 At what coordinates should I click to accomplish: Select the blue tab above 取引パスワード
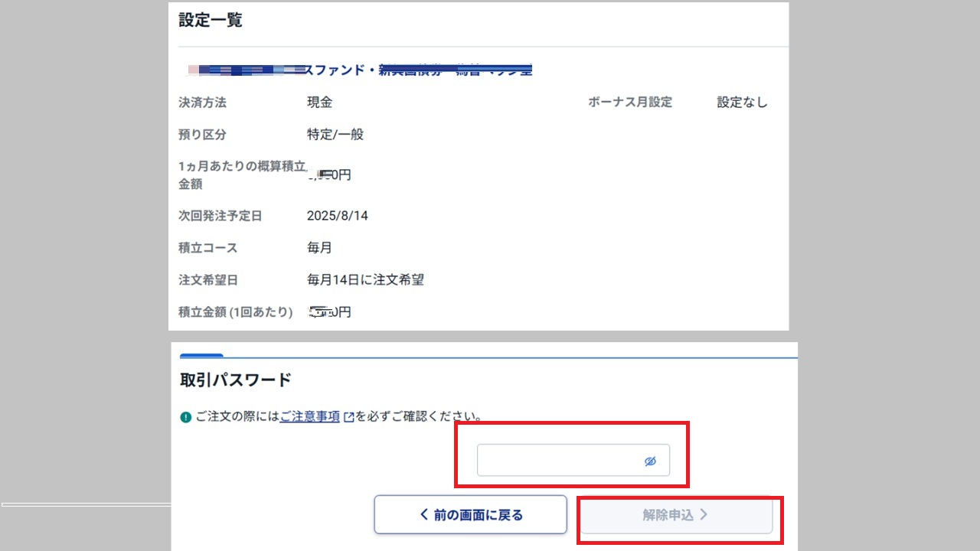[x=201, y=355]
